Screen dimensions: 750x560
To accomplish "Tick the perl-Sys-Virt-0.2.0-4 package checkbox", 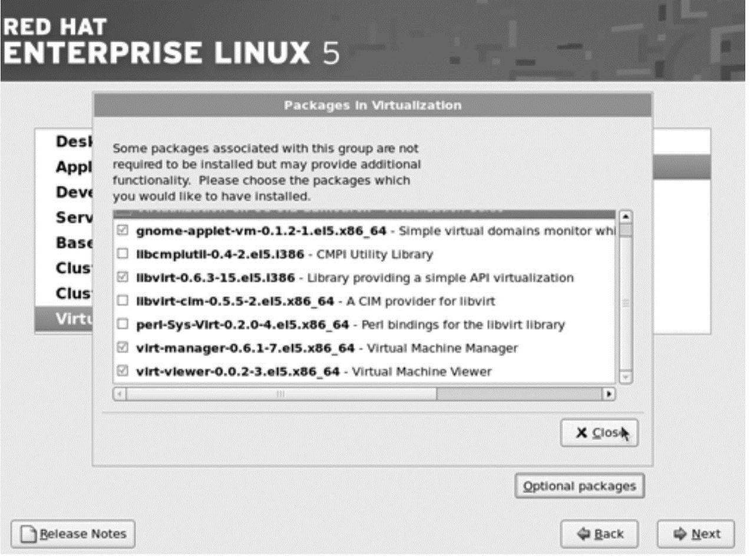I will click(123, 324).
